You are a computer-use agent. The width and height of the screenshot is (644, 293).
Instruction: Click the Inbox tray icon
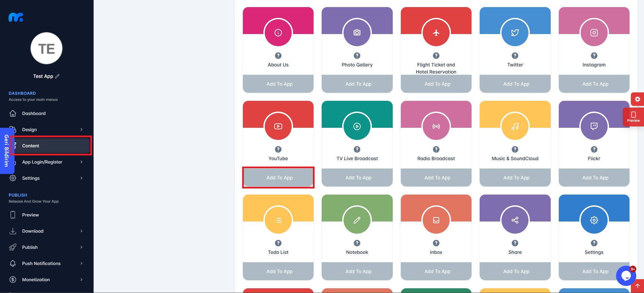[x=436, y=220]
